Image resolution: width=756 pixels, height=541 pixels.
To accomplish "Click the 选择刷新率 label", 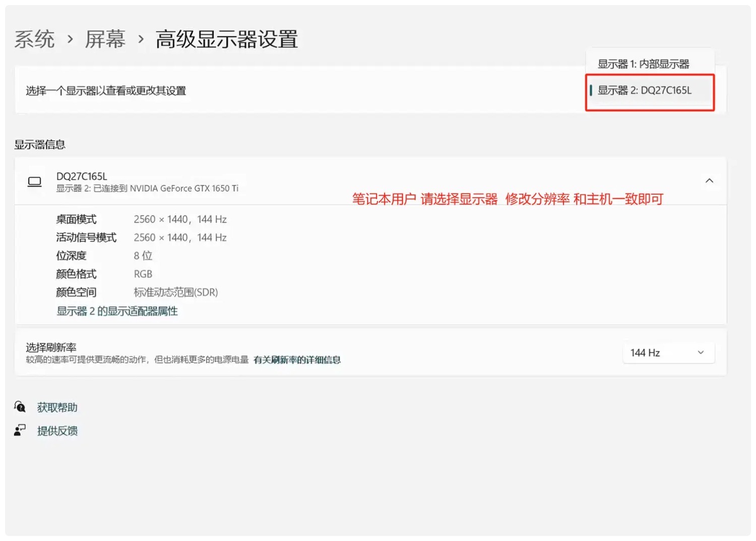I will pyautogui.click(x=51, y=347).
